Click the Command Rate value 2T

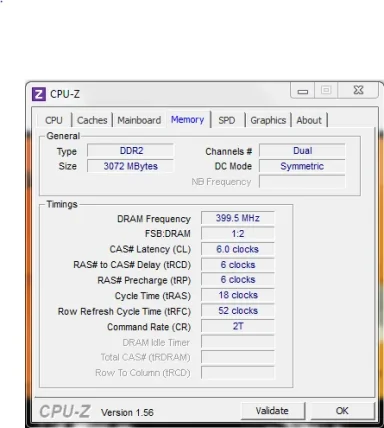238,326
